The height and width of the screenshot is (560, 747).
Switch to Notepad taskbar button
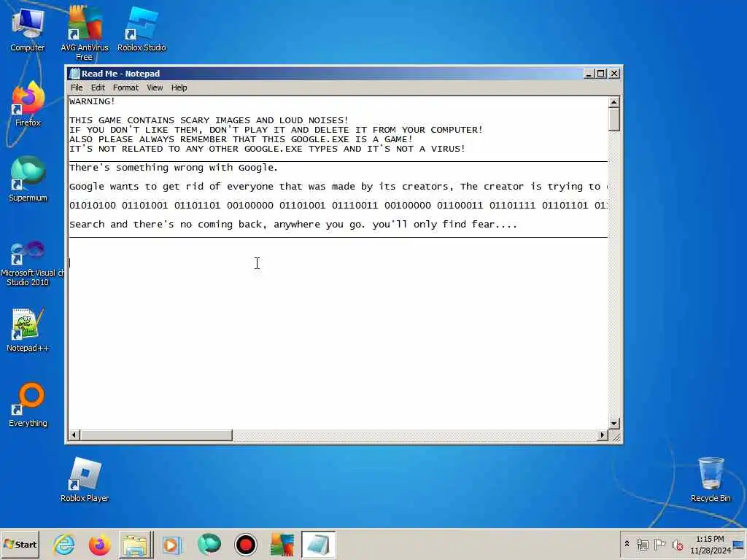tap(318, 545)
